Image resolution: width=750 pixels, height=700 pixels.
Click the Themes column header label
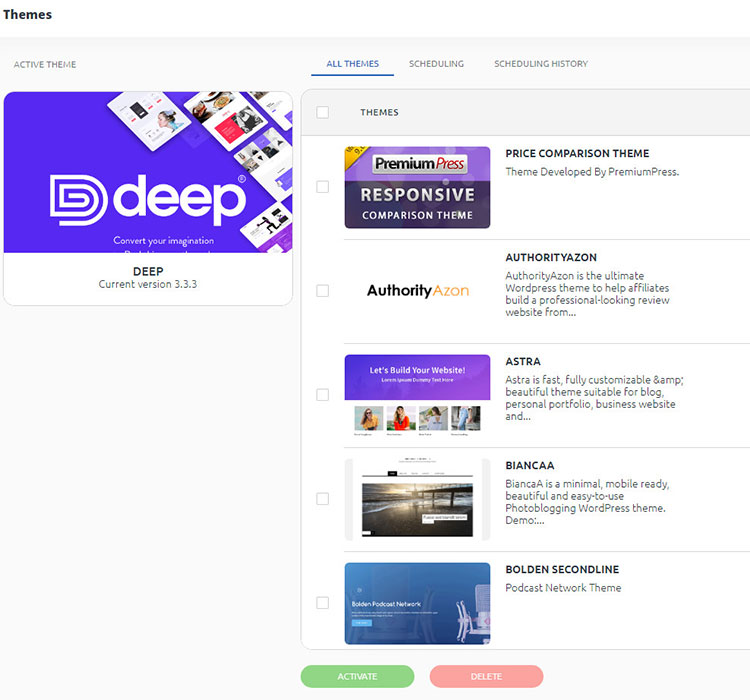tap(379, 112)
